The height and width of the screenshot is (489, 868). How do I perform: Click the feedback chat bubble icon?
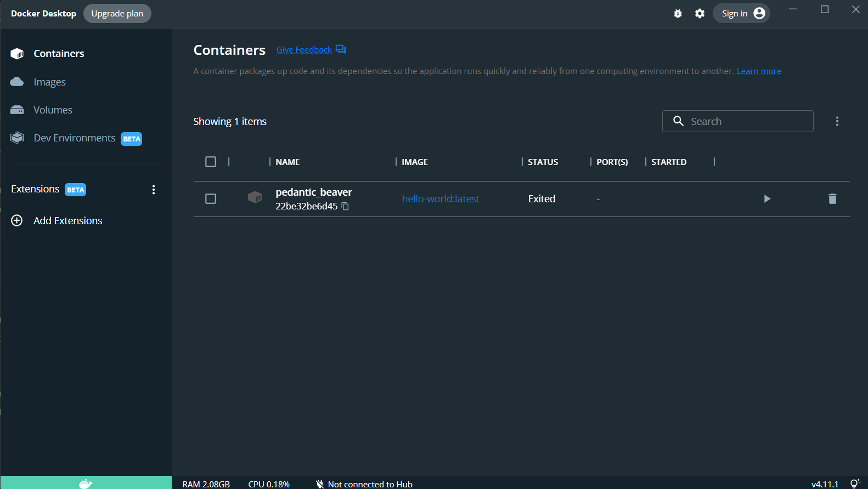(341, 50)
